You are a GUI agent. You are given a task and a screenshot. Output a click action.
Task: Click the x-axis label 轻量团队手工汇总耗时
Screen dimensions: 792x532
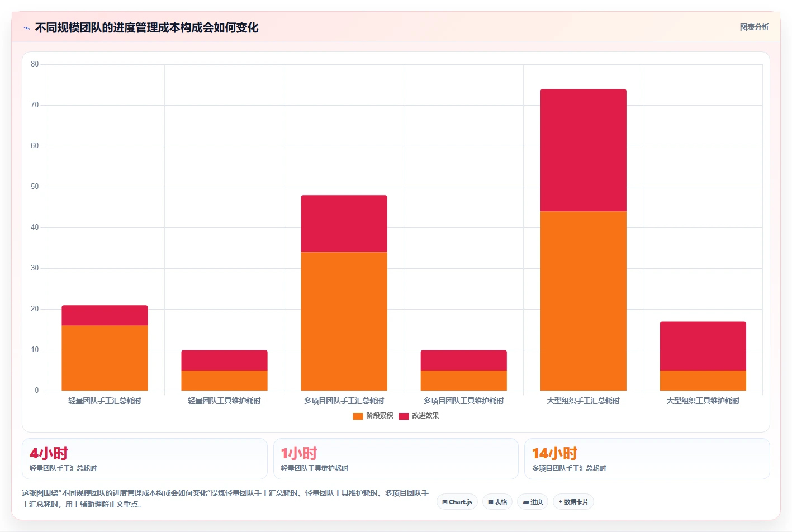[105, 401]
